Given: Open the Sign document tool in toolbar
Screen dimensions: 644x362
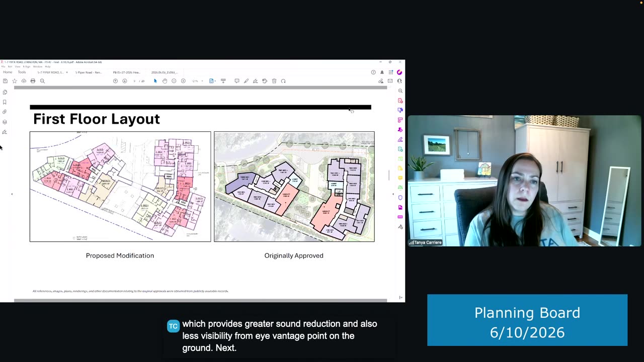Looking at the screenshot, I should [256, 81].
